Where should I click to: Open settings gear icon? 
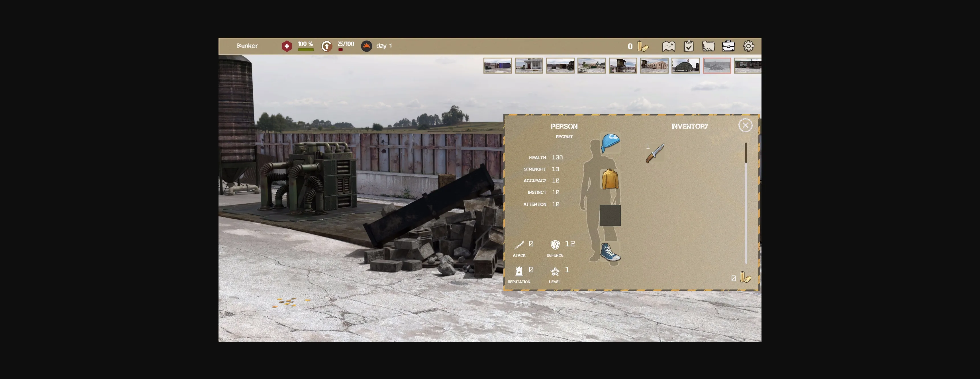[x=748, y=46]
